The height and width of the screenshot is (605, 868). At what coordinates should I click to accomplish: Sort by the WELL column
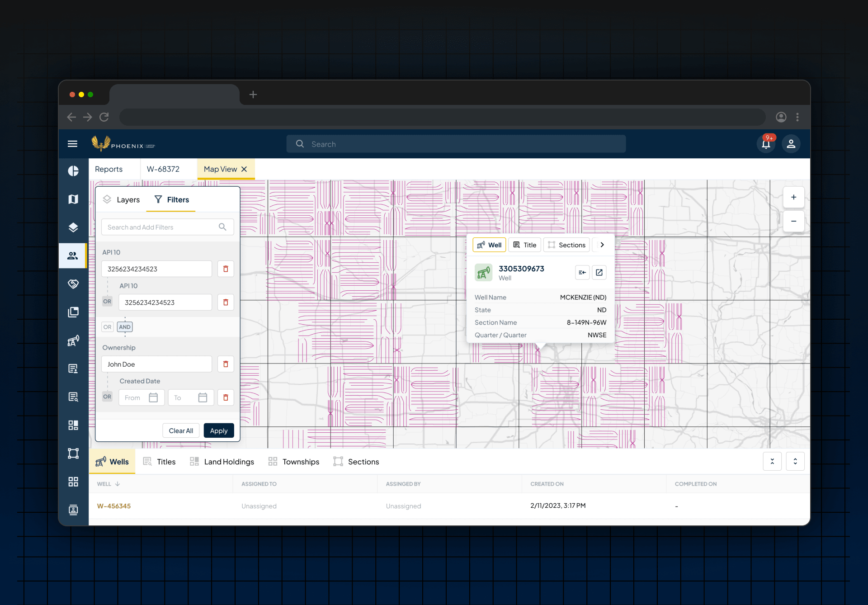pos(108,484)
